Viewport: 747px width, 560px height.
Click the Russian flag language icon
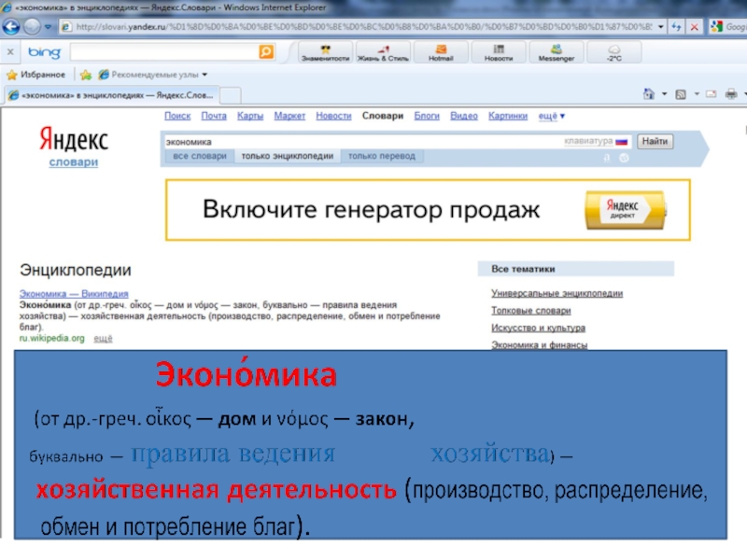621,142
